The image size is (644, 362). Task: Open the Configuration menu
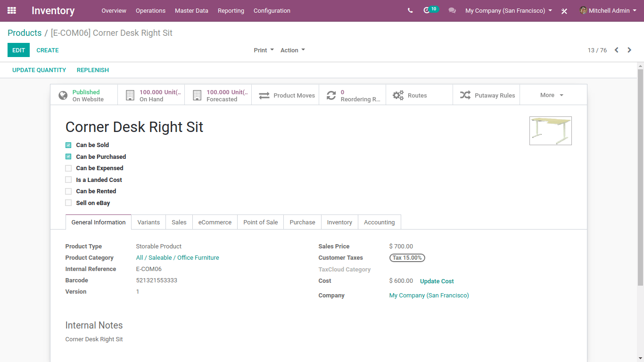[x=272, y=10]
